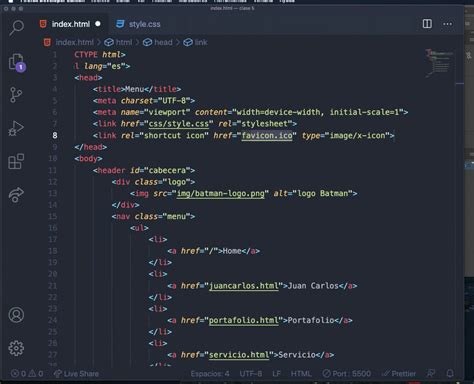Split the editor to the right

coord(427,24)
